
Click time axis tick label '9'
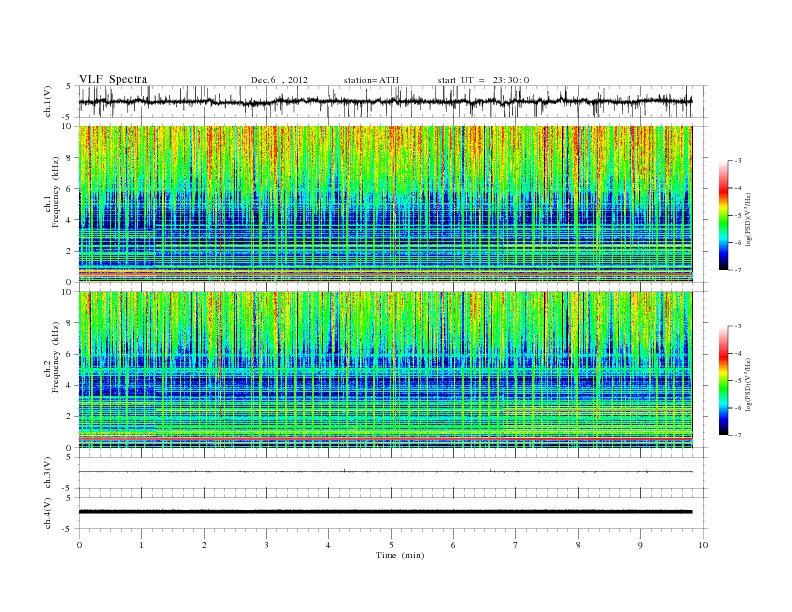pyautogui.click(x=640, y=545)
